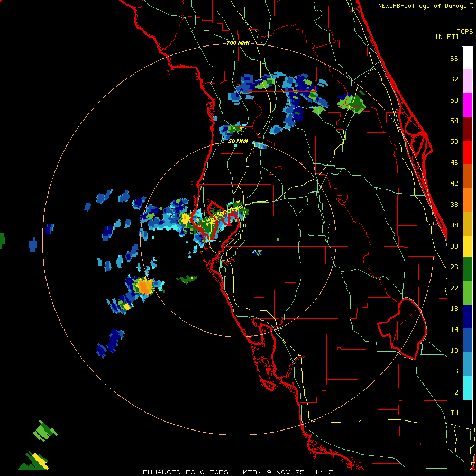Screen dimensions: 476x476
Task: Click the light green legend band
Action: point(467,292)
